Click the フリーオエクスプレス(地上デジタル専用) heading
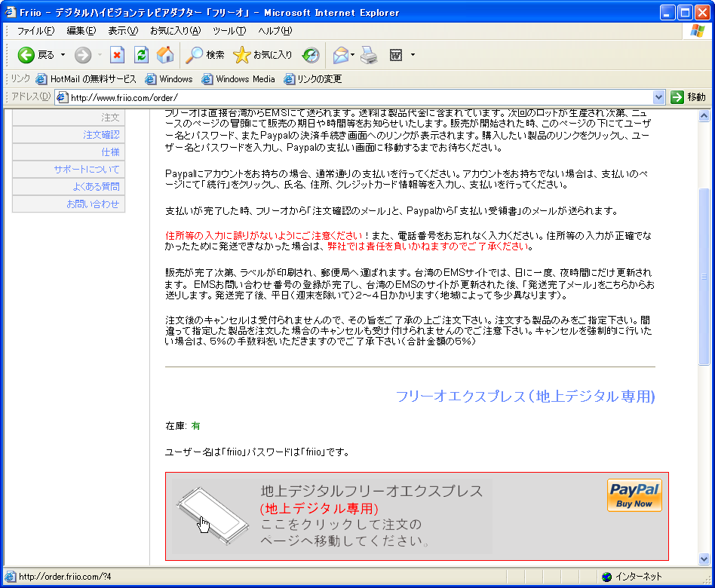 525,396
